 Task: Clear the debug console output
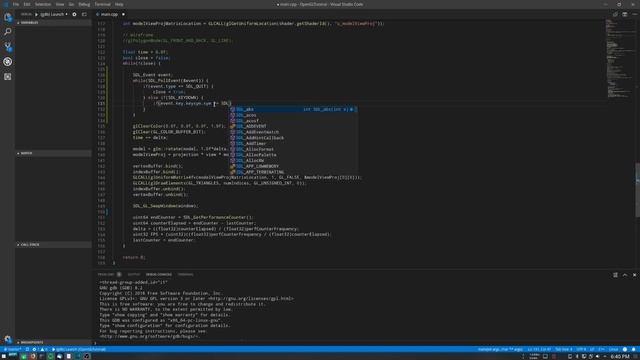click(x=615, y=275)
